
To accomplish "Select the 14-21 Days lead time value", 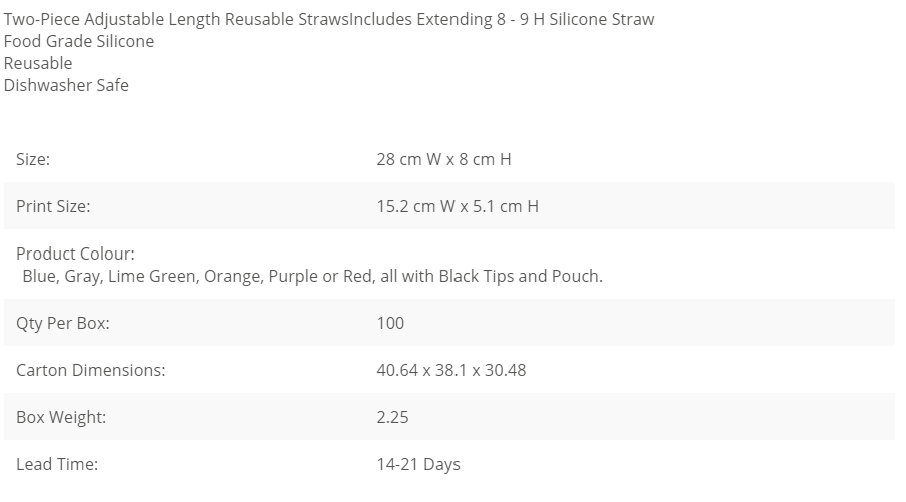I will pyautogui.click(x=418, y=464).
